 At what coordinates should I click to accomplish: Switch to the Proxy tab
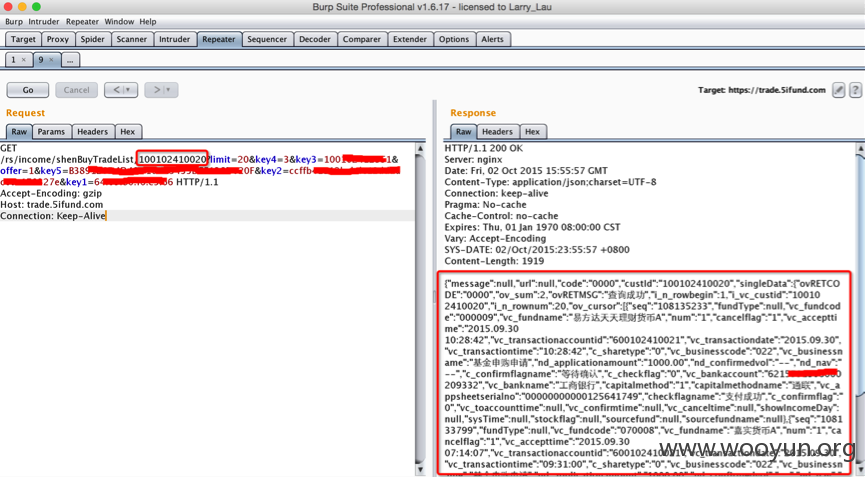(x=58, y=39)
